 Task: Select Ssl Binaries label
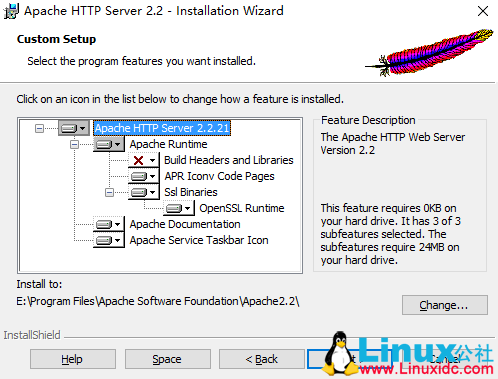pyautogui.click(x=191, y=192)
